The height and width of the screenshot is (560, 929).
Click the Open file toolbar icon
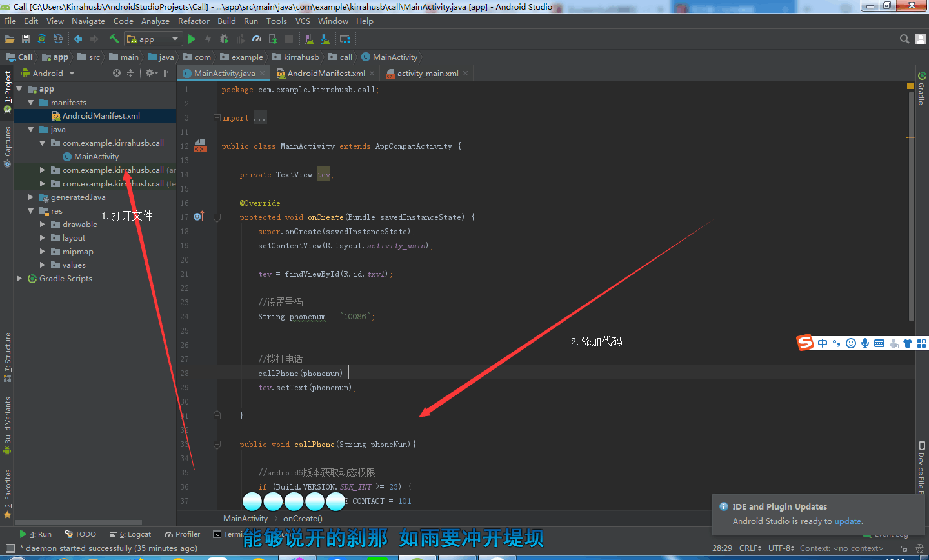pos(10,39)
